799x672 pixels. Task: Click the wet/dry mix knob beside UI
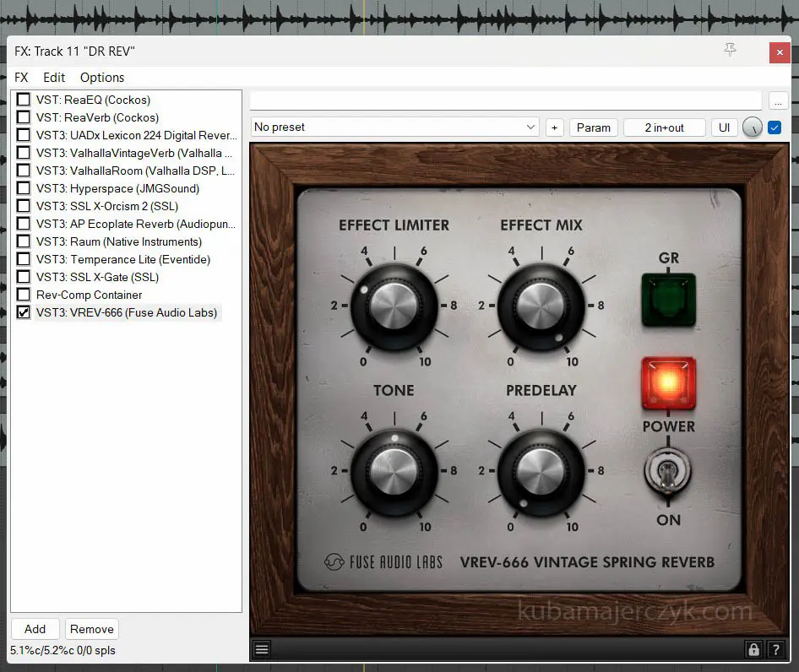pos(752,127)
